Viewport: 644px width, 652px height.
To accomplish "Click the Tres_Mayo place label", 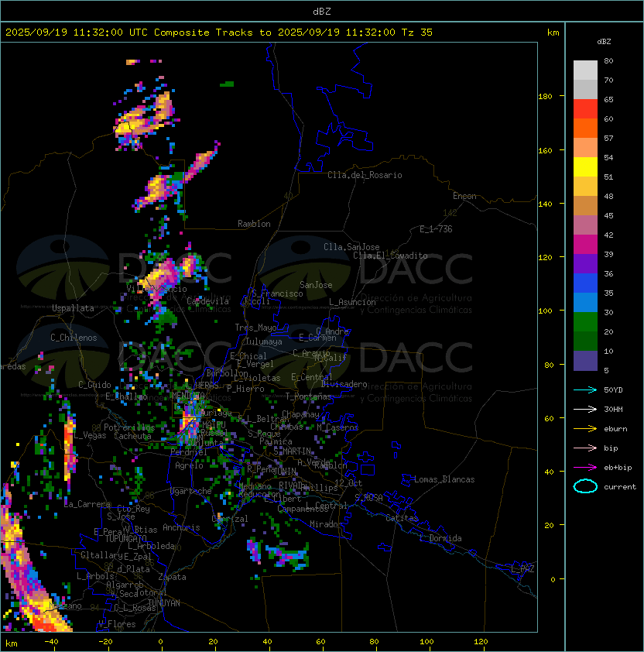I will point(255,328).
